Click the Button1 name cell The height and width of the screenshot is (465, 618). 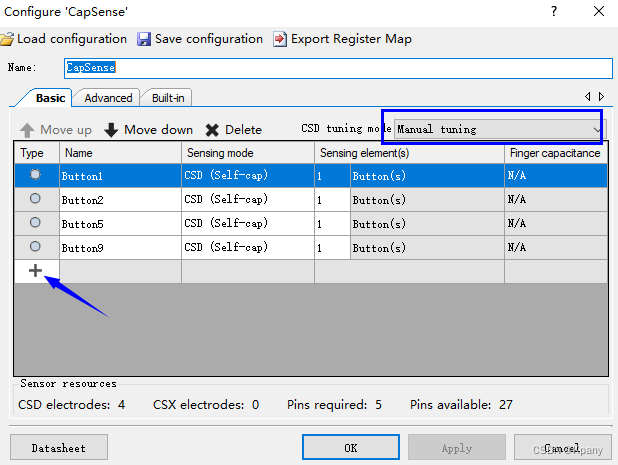120,175
